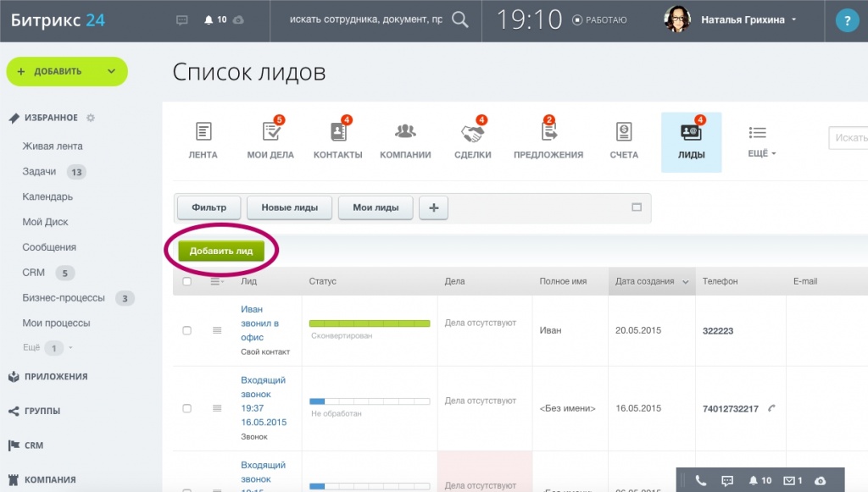Check the box for lead 'Иван звонил в офис'
Screen dimensions: 868x492
tap(187, 330)
